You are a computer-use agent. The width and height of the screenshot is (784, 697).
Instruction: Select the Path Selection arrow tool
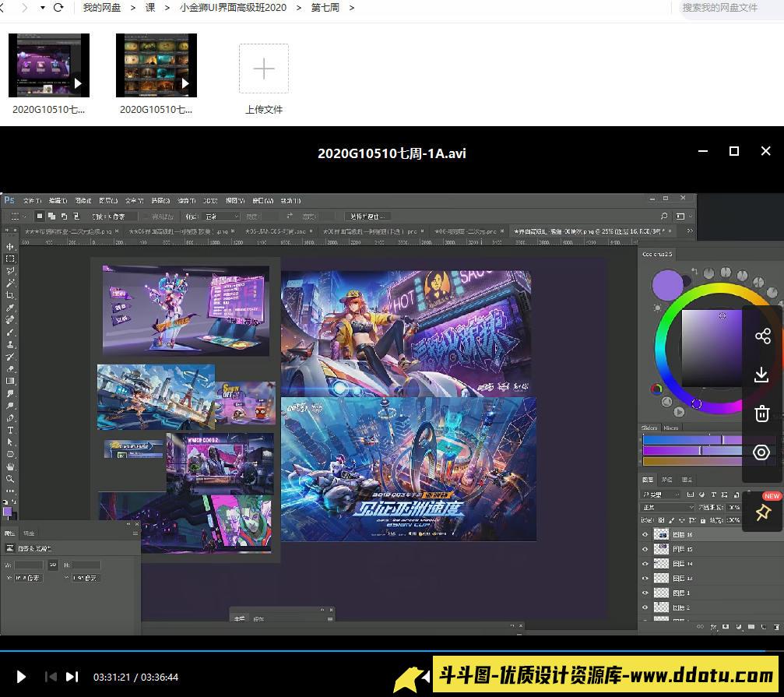pos(10,442)
